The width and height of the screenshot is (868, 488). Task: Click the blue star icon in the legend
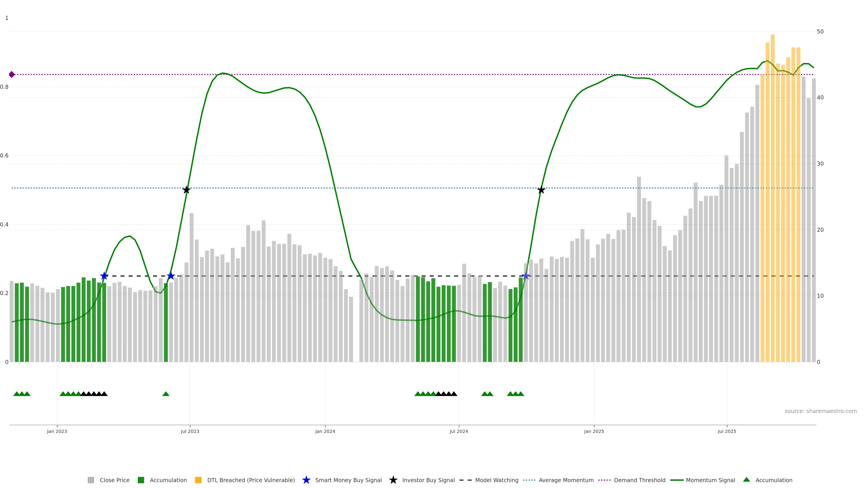306,480
